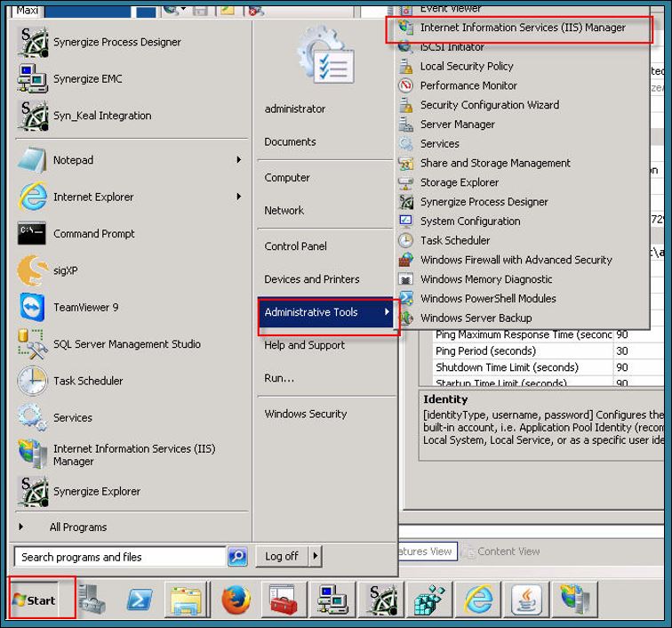Open Log off options arrow
Viewport: 672px width, 628px height.
click(316, 556)
